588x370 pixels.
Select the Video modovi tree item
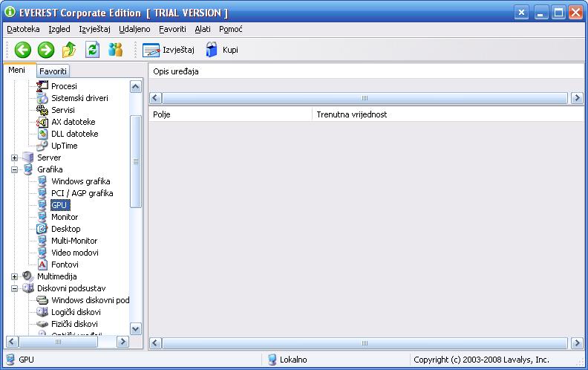click(x=75, y=253)
